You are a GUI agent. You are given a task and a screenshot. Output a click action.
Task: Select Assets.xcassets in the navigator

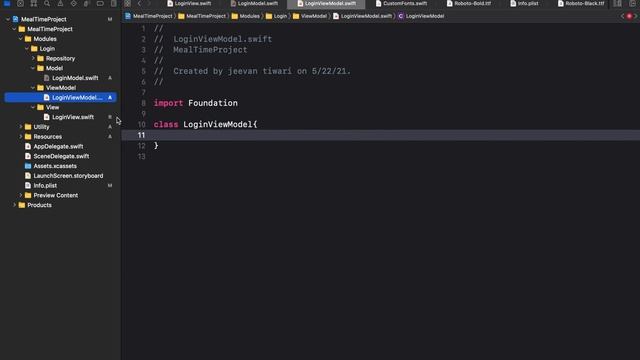[55, 166]
